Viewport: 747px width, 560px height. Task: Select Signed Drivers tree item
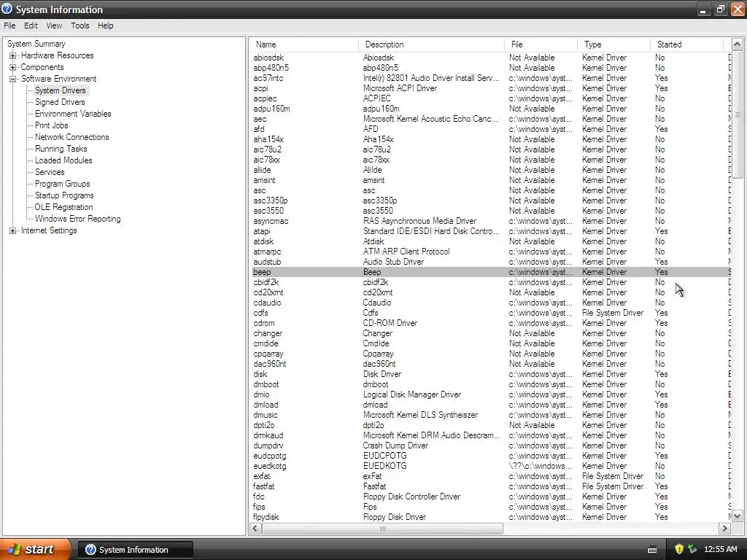click(x=60, y=102)
